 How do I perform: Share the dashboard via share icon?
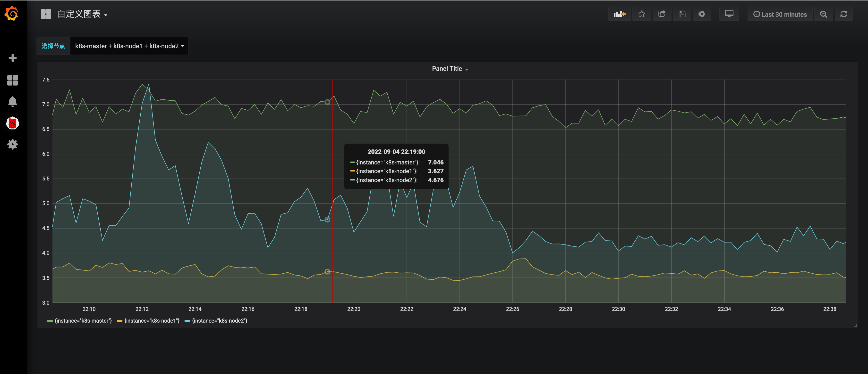click(x=662, y=14)
